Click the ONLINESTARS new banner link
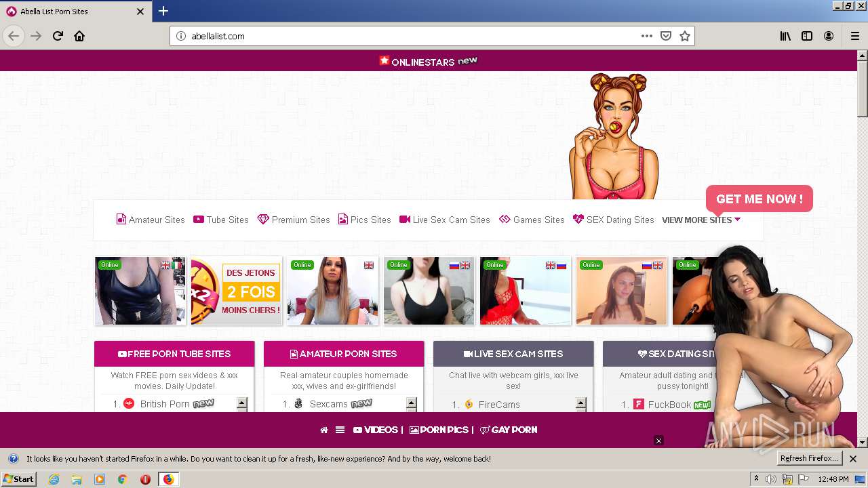Image resolution: width=868 pixels, height=488 pixels. coord(429,61)
